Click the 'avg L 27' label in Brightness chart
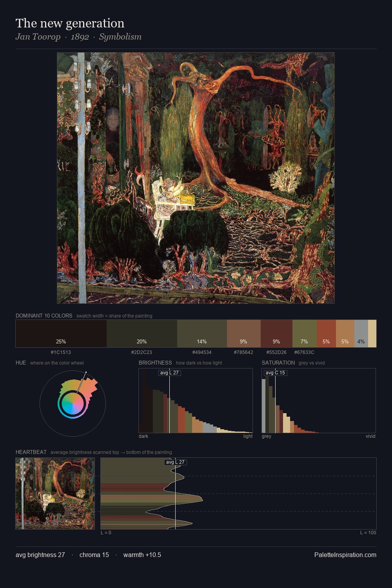The image size is (392, 588). point(170,373)
